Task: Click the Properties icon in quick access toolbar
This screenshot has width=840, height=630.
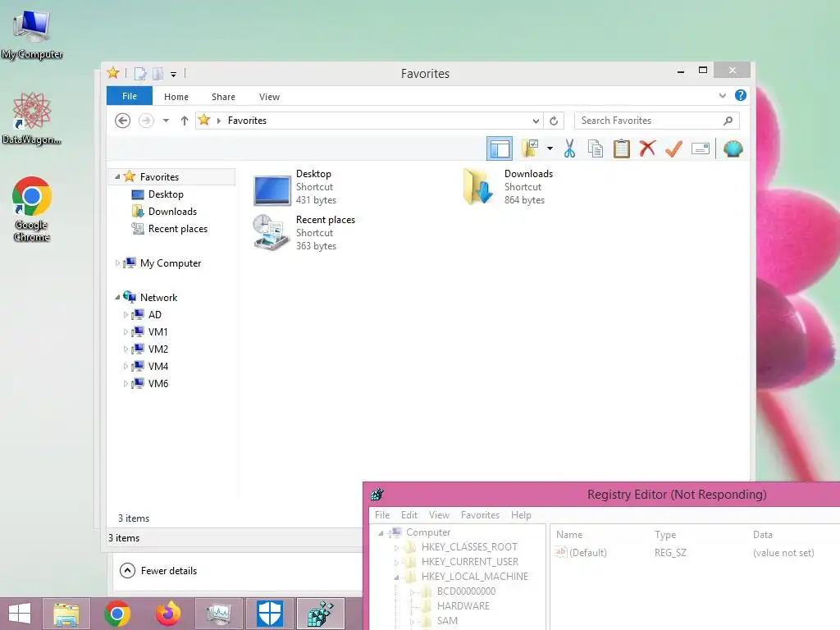Action: pos(139,73)
